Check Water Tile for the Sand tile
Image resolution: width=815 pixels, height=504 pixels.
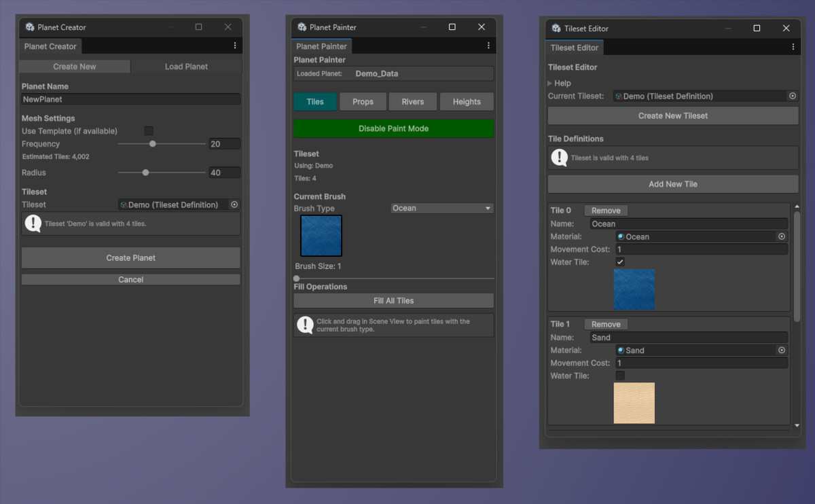(620, 376)
